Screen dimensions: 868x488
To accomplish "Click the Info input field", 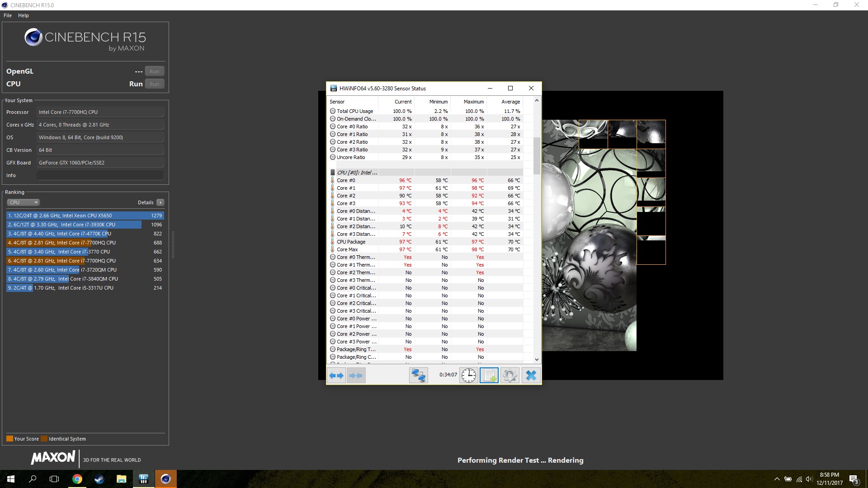I will [x=100, y=175].
